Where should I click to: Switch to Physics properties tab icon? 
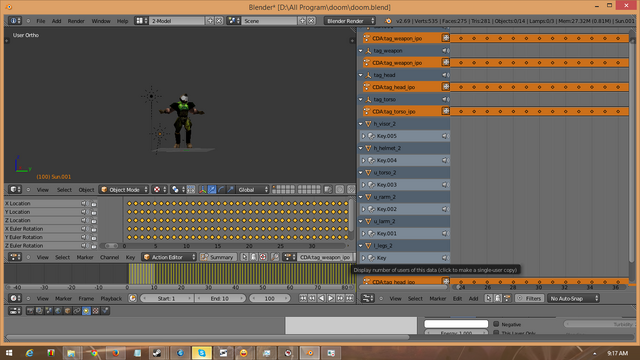[x=105, y=311]
